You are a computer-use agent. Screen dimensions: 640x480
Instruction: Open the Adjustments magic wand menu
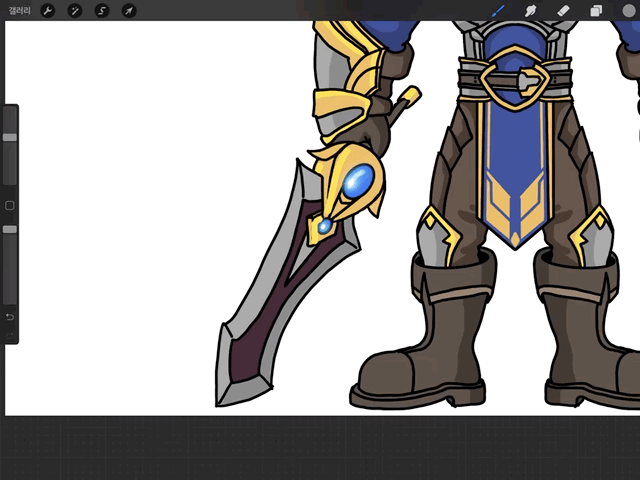[75, 11]
